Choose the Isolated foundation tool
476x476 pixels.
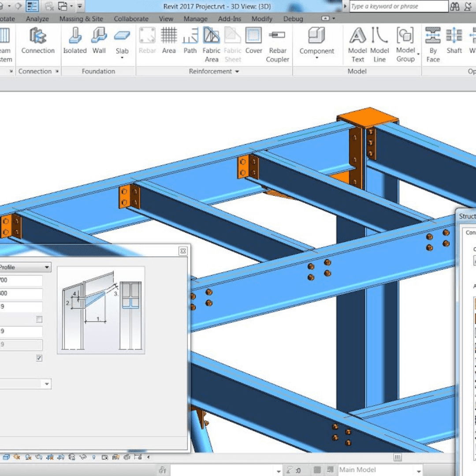click(x=75, y=41)
